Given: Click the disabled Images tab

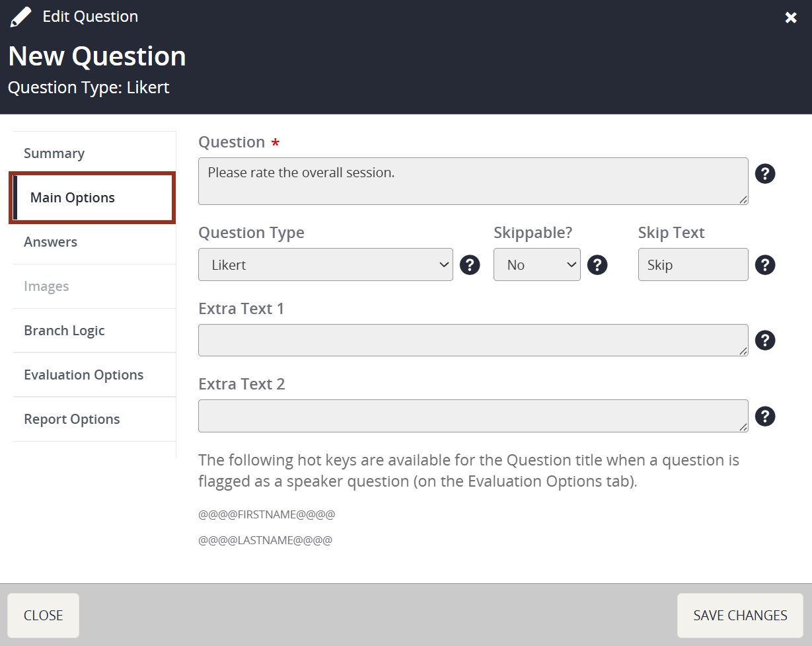Looking at the screenshot, I should point(94,286).
